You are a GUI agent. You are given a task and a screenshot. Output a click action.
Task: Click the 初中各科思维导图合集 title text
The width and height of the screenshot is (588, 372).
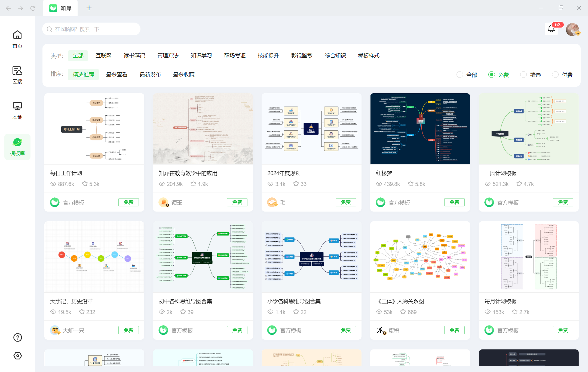(x=185, y=301)
